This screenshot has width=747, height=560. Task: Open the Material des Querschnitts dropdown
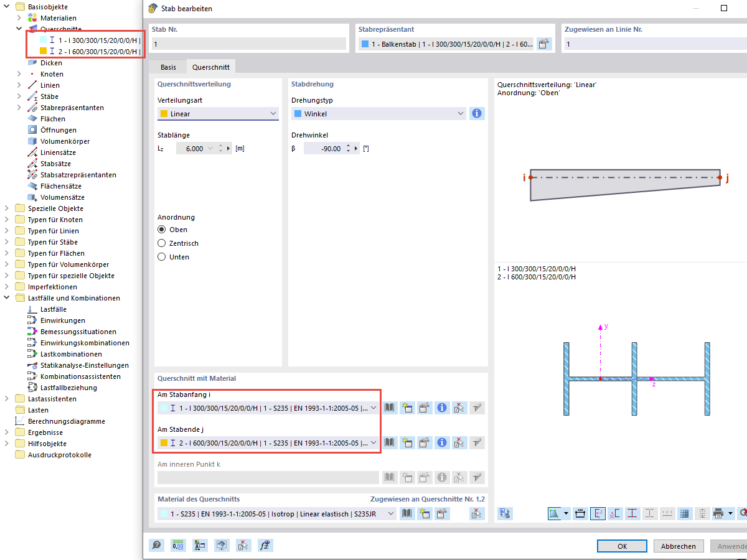(277, 514)
